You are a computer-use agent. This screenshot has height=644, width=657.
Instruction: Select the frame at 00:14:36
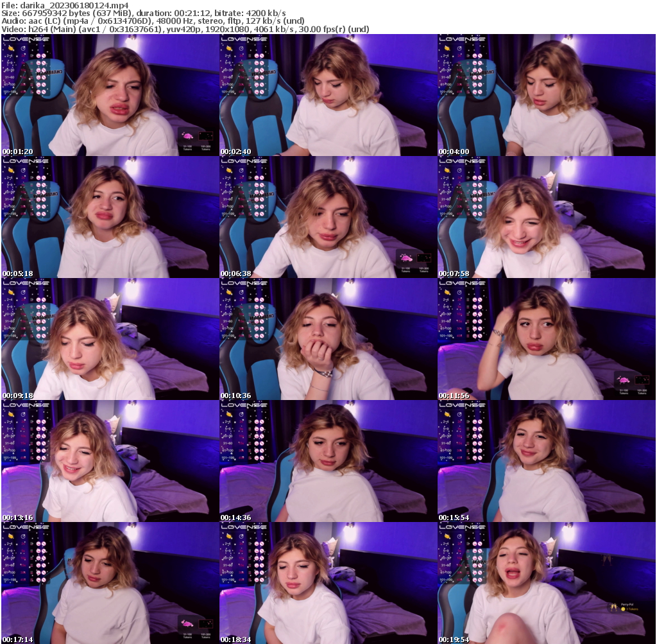pyautogui.click(x=328, y=461)
